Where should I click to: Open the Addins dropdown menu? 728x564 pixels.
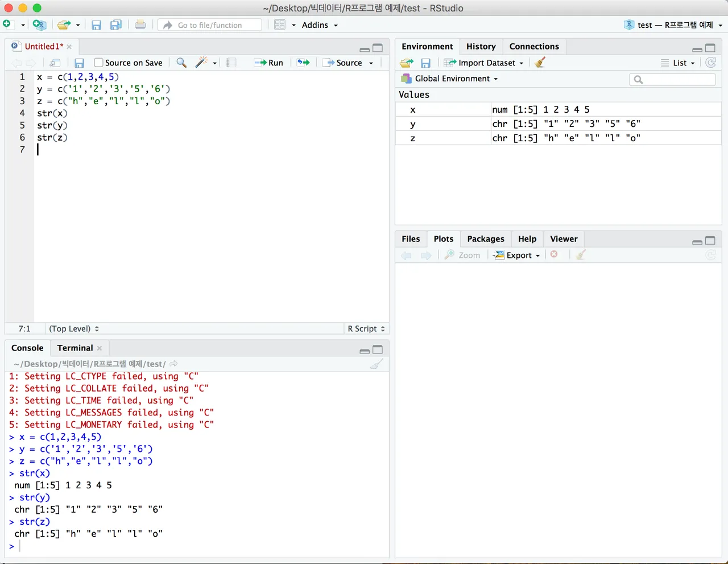point(320,25)
